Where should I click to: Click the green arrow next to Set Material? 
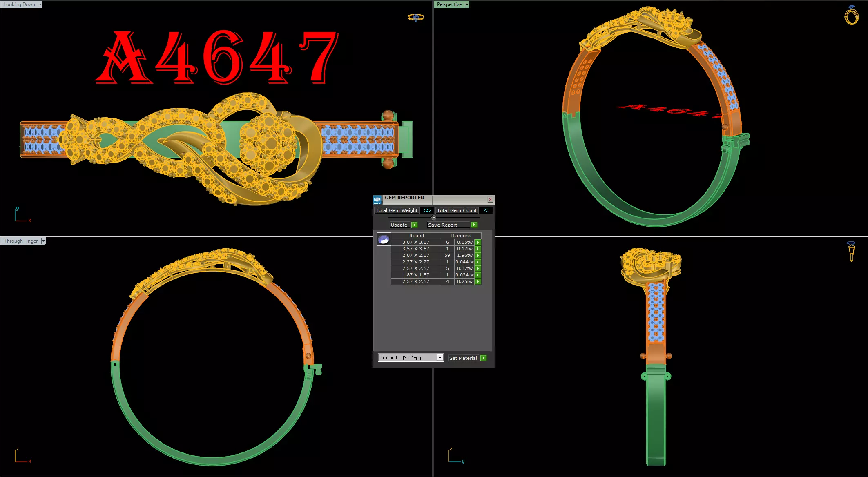484,358
